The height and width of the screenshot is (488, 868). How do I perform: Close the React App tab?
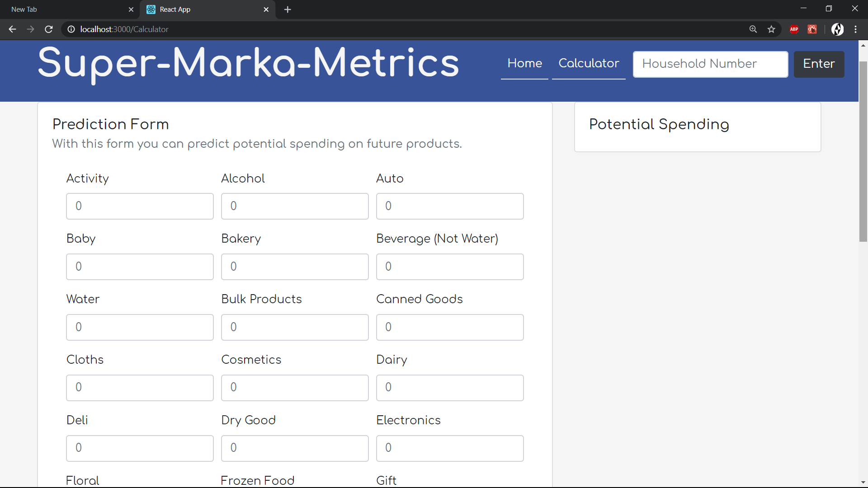pos(266,9)
